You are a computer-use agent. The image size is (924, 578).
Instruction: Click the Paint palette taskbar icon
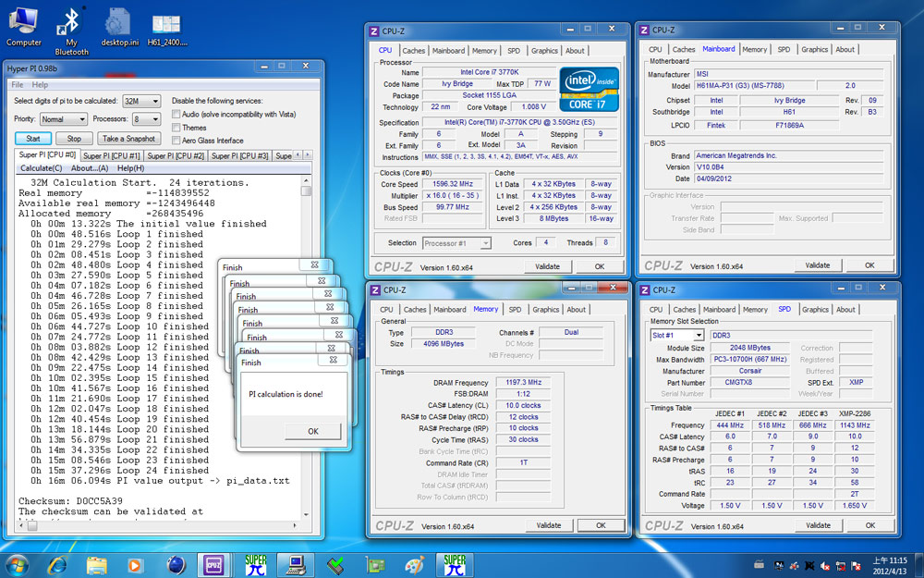tap(415, 562)
